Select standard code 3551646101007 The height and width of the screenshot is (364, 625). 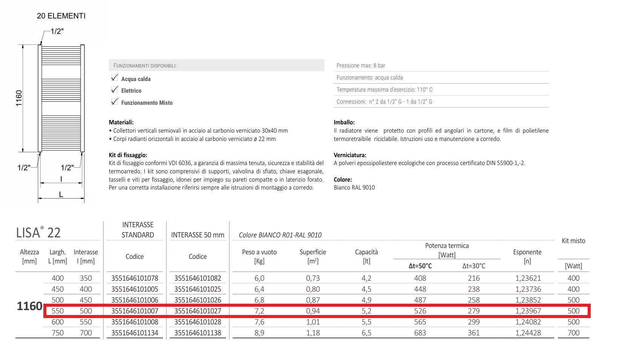point(135,311)
